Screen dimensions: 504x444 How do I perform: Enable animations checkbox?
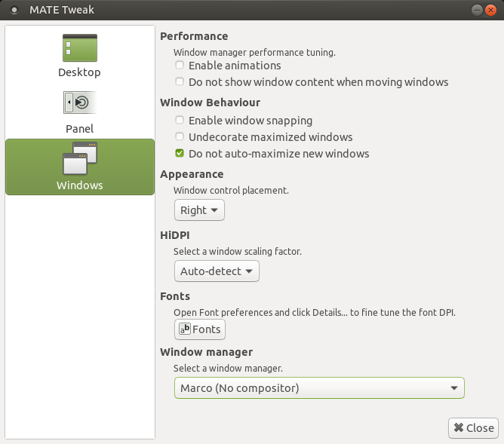click(180, 66)
